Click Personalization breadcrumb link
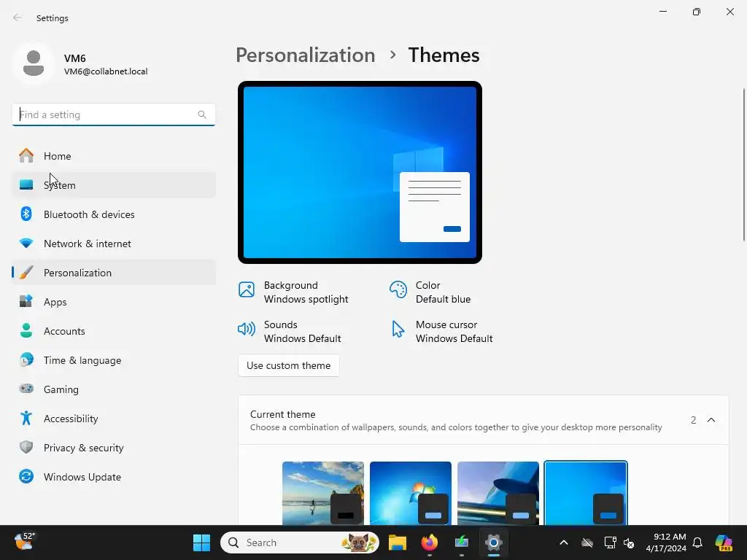Image resolution: width=747 pixels, height=560 pixels. (306, 55)
